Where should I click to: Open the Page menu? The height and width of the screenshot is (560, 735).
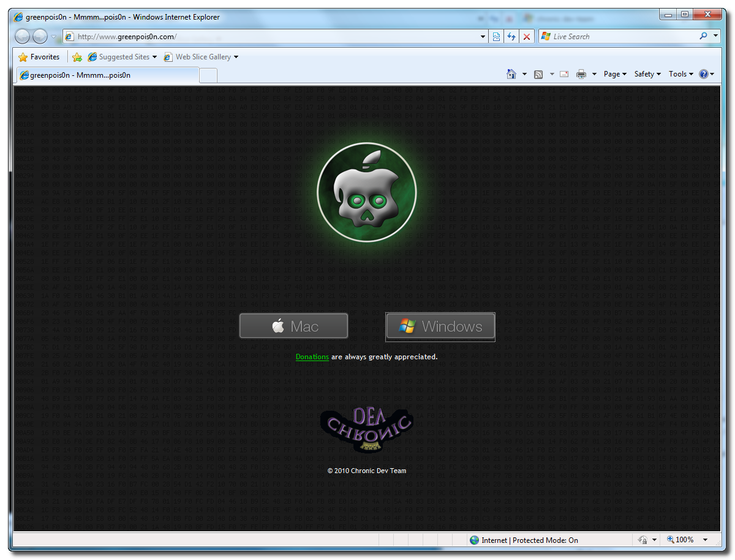(615, 74)
